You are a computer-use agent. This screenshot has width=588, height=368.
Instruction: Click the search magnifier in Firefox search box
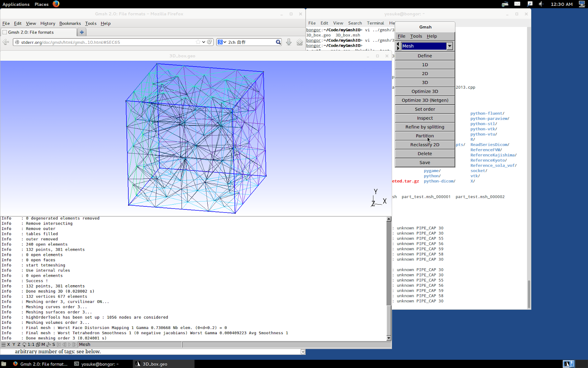[278, 42]
